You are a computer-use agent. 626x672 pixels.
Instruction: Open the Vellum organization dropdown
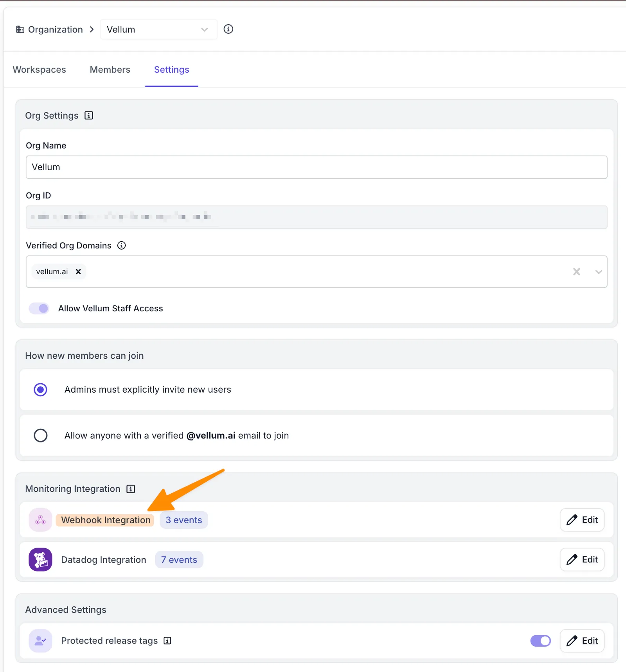(158, 29)
